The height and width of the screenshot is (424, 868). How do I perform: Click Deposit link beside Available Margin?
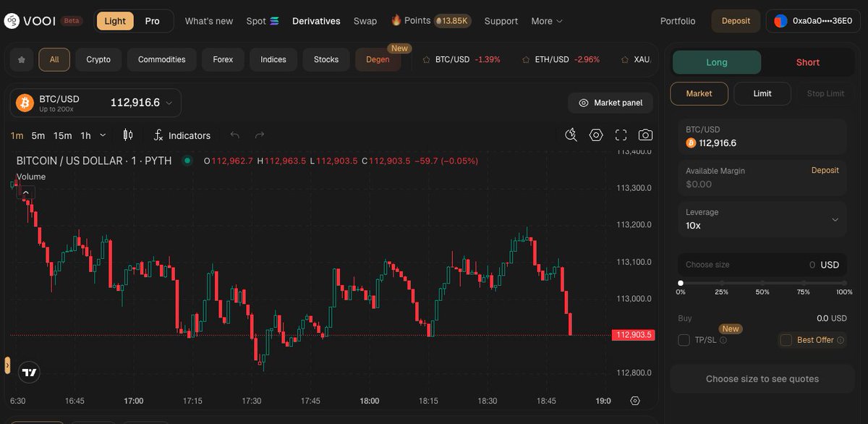coord(825,171)
